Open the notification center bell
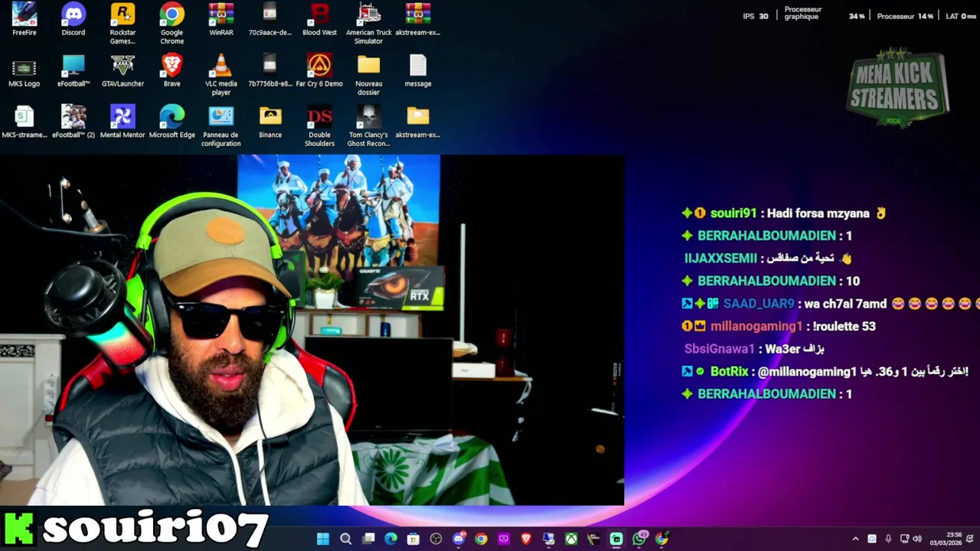The width and height of the screenshot is (980, 551). [x=970, y=539]
